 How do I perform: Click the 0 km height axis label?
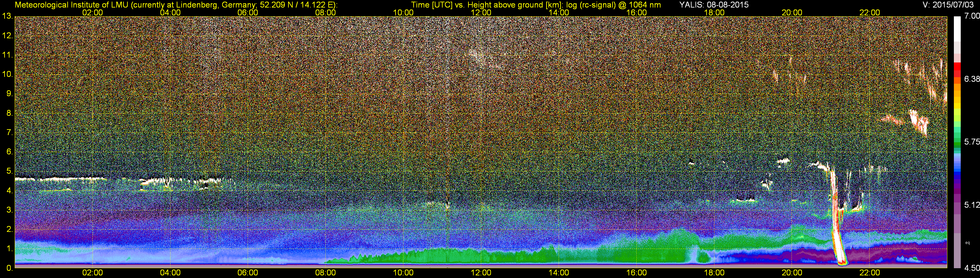[9, 268]
